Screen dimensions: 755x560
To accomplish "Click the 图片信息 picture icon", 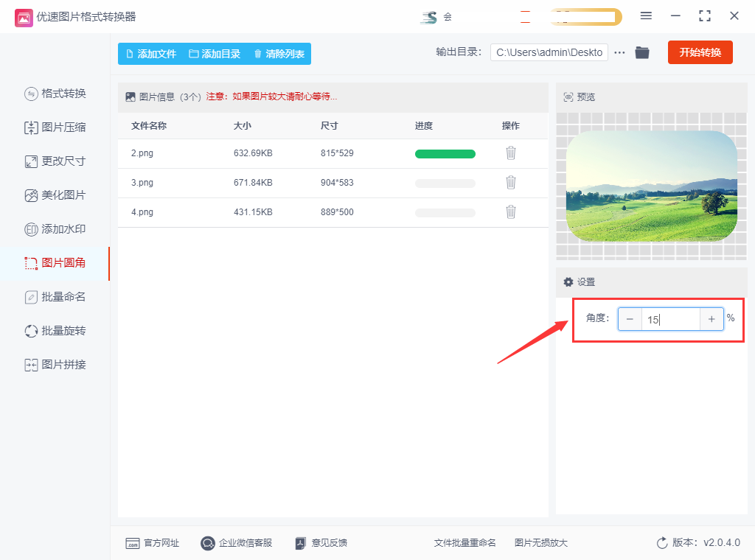I will 130,97.
